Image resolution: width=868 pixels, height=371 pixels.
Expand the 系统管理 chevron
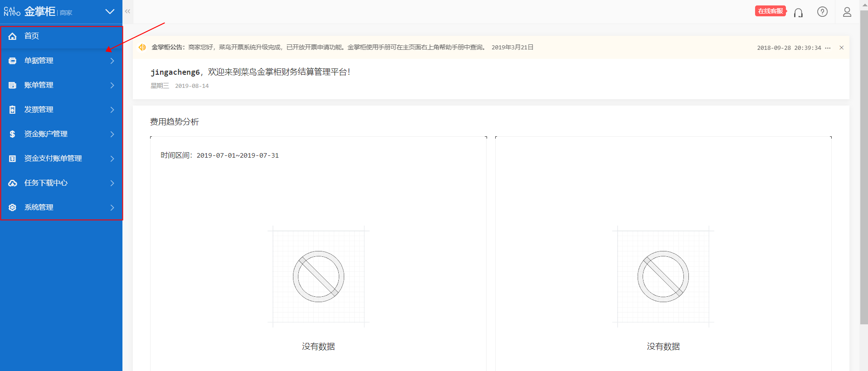point(112,207)
